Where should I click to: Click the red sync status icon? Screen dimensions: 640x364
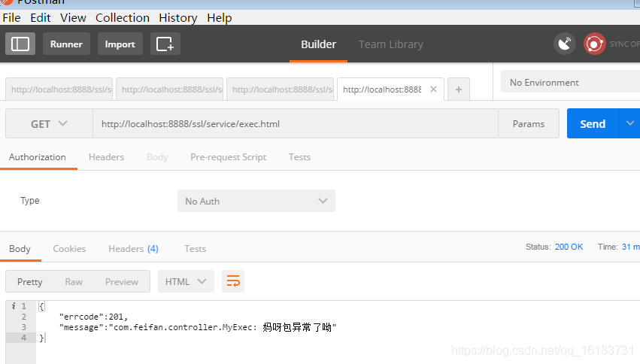point(594,44)
